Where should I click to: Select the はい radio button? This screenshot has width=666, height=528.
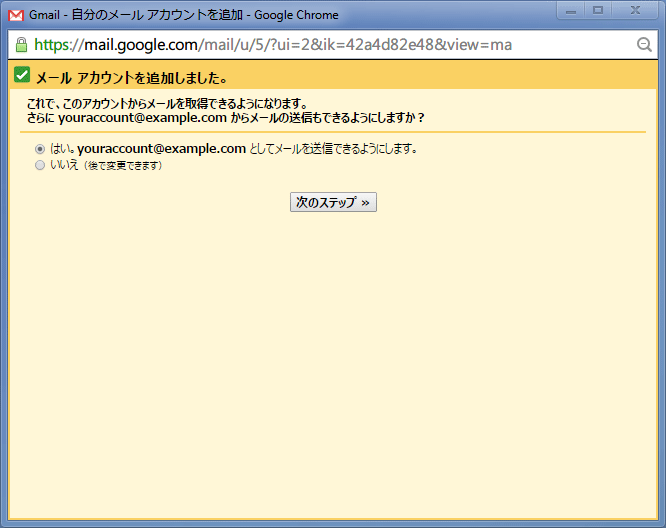40,149
